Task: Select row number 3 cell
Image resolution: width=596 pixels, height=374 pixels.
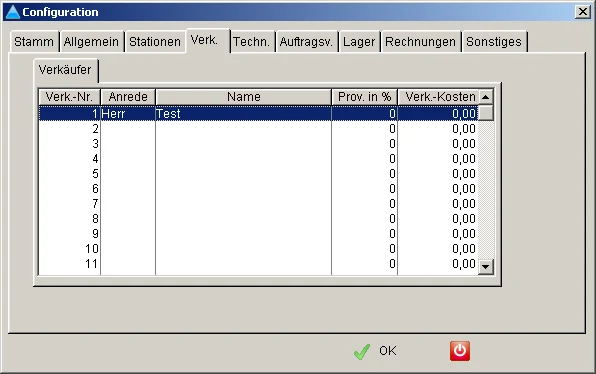Action: [x=70, y=144]
